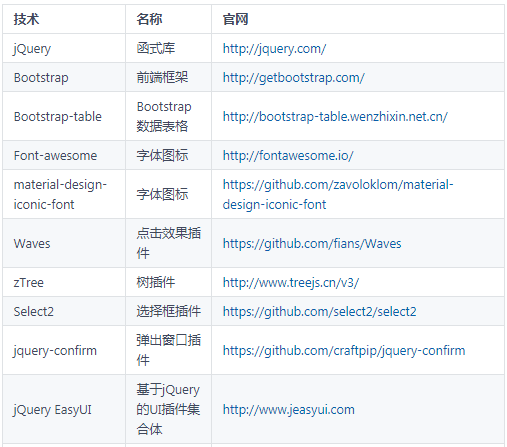Open the treejs.cn/v3 link
Screen dimensions: 507x447
[x=291, y=283]
